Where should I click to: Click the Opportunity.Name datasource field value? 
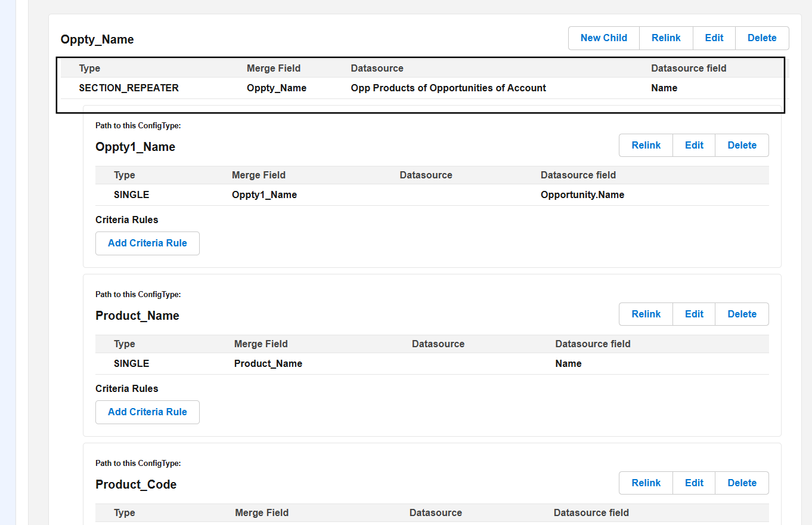point(582,195)
